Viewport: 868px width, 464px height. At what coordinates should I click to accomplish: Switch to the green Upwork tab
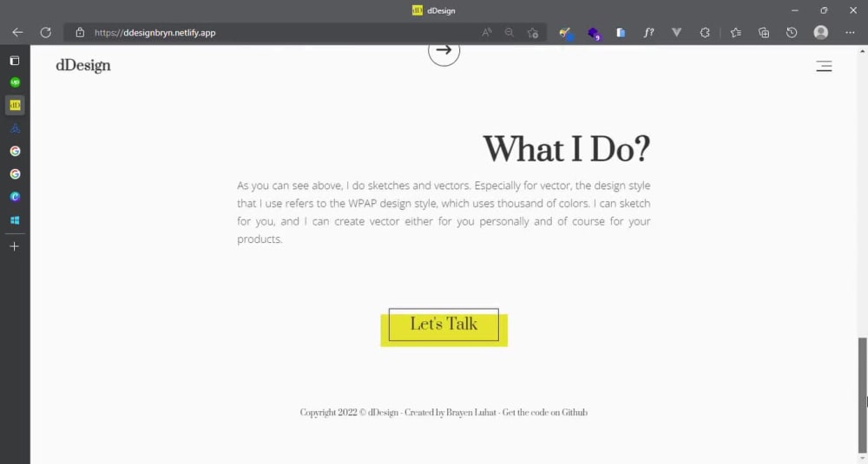(x=15, y=82)
